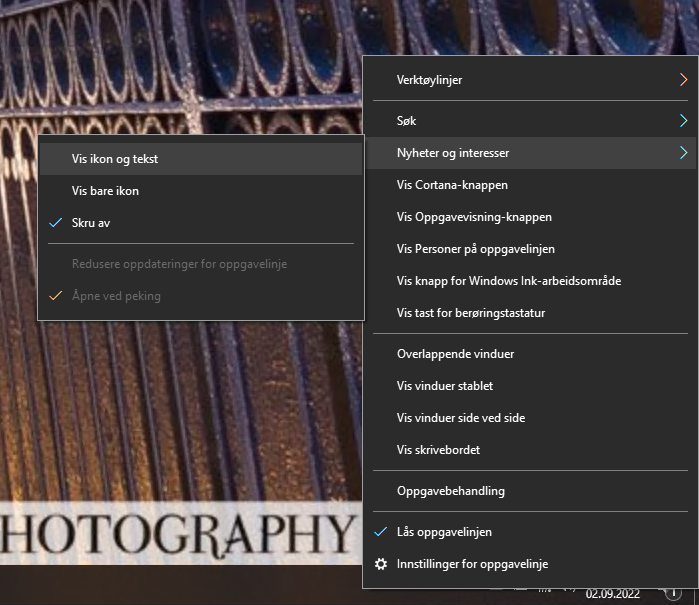Click Redusere oppdateringer for oppgavelinje

201,264
